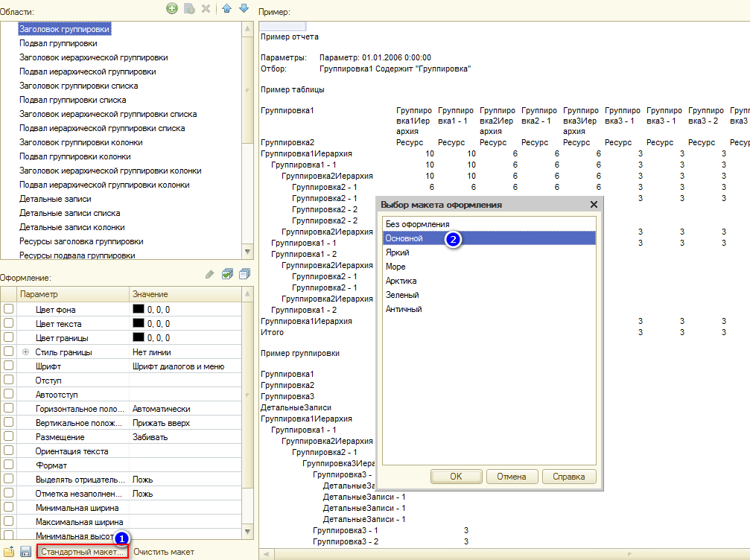Move the selected area down with the arrow
This screenshot has width=750, height=560.
[x=244, y=9]
